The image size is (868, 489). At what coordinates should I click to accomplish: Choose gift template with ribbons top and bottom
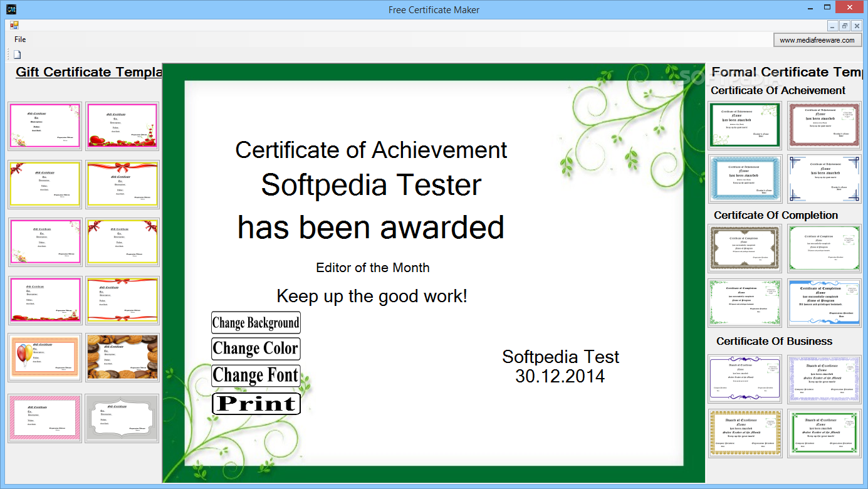pos(122,300)
